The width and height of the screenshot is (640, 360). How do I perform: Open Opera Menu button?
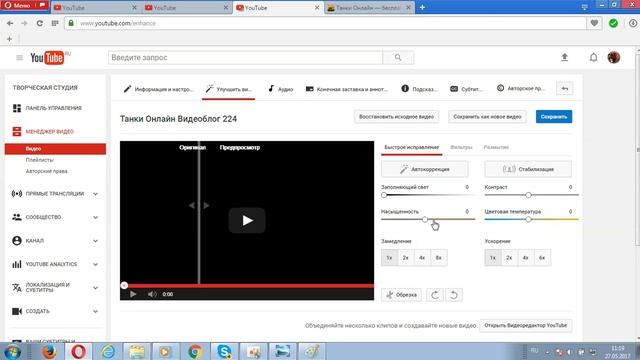24,6
